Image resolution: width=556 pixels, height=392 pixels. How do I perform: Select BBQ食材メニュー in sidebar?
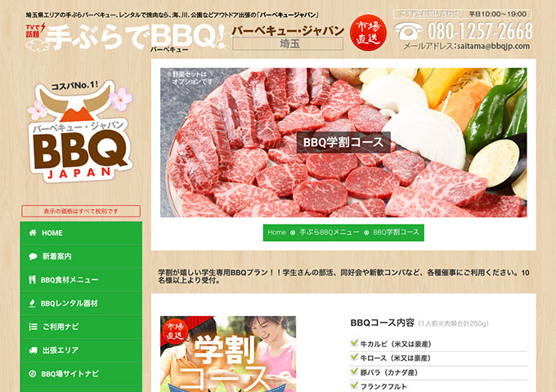tap(81, 280)
